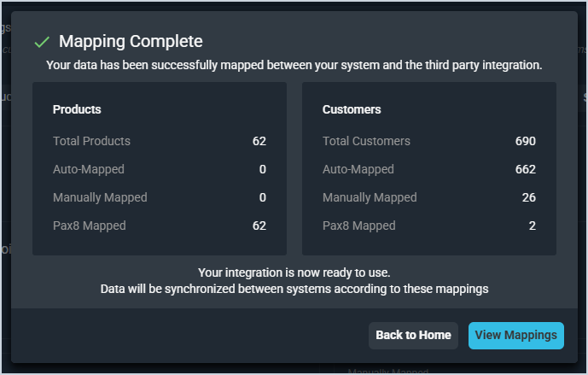Click the Mapping Complete title
Screen dimensions: 588x375
[131, 41]
